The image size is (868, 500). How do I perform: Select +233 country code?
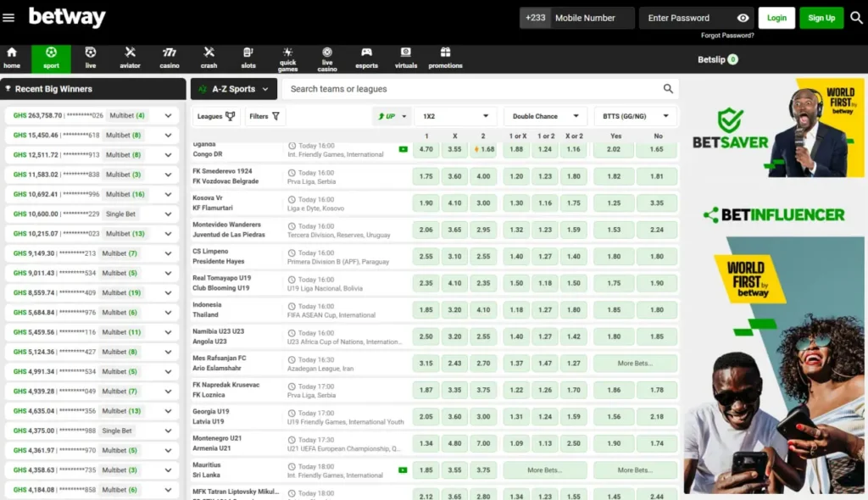point(535,18)
